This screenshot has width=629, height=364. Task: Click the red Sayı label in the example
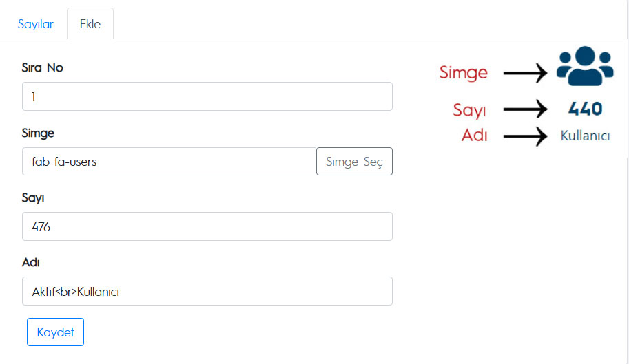click(x=469, y=109)
